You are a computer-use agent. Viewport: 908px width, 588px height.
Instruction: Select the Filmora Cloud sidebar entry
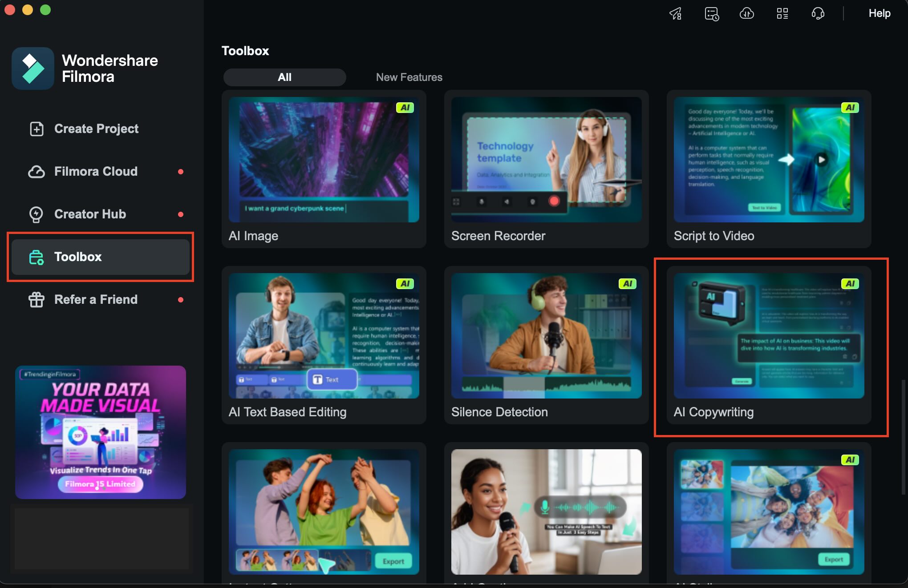point(96,171)
